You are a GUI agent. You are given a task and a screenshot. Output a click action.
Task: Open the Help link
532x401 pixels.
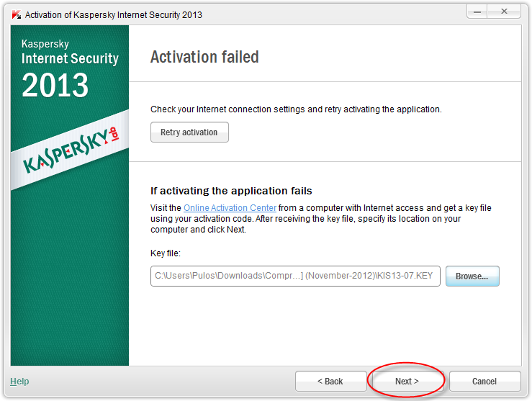19,382
